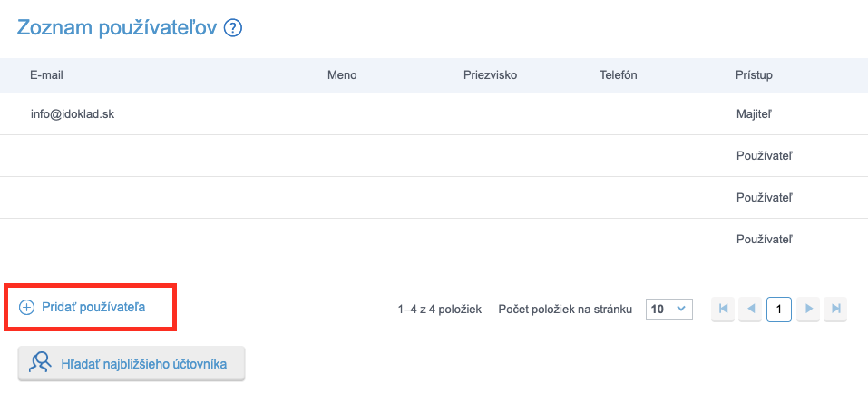Select the middle Používateľ access row

click(765, 198)
